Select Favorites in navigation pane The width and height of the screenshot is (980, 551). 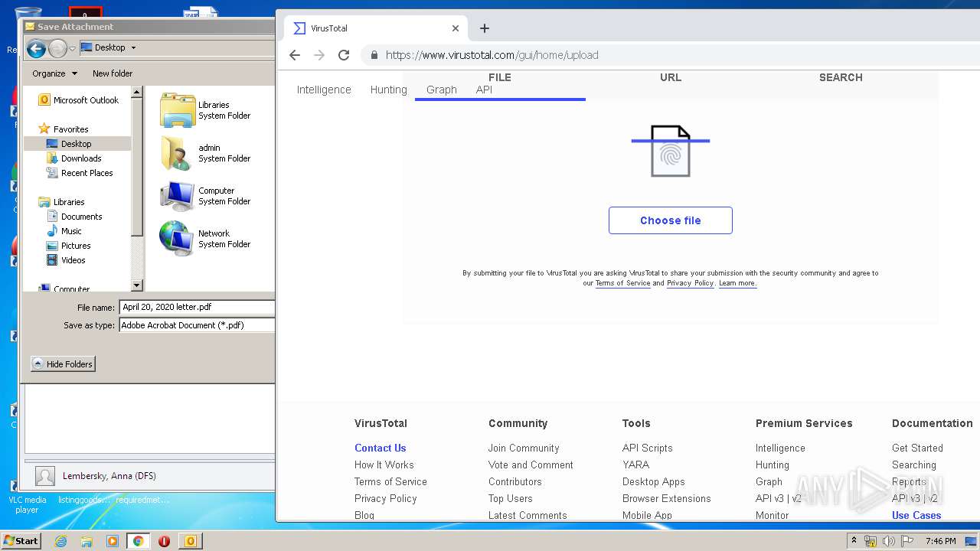coord(64,129)
